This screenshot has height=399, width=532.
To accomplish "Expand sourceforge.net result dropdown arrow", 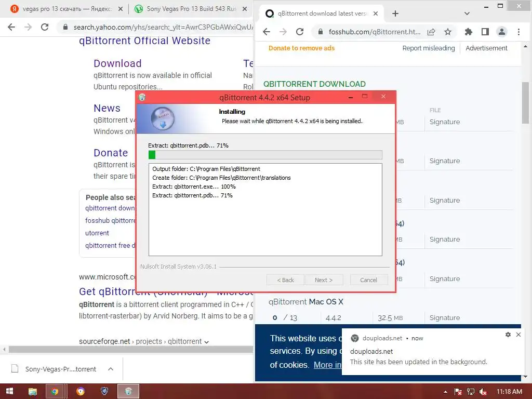I will [x=207, y=342].
